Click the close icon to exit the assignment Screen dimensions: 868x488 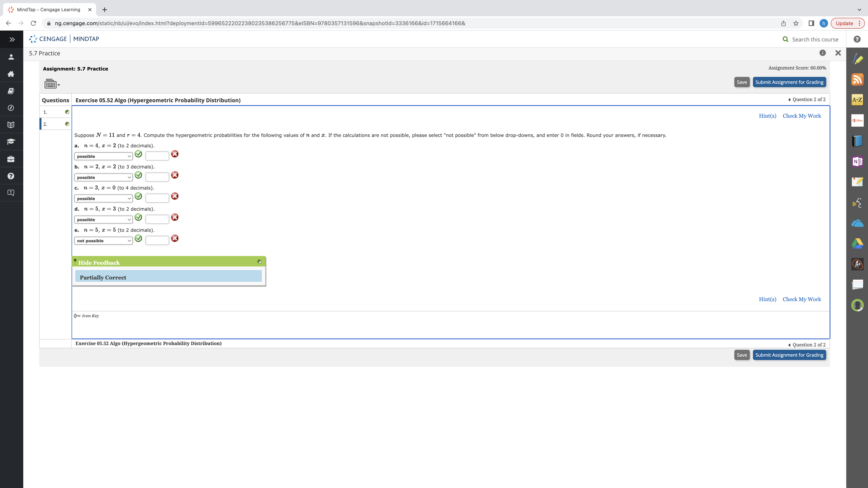[x=838, y=53]
